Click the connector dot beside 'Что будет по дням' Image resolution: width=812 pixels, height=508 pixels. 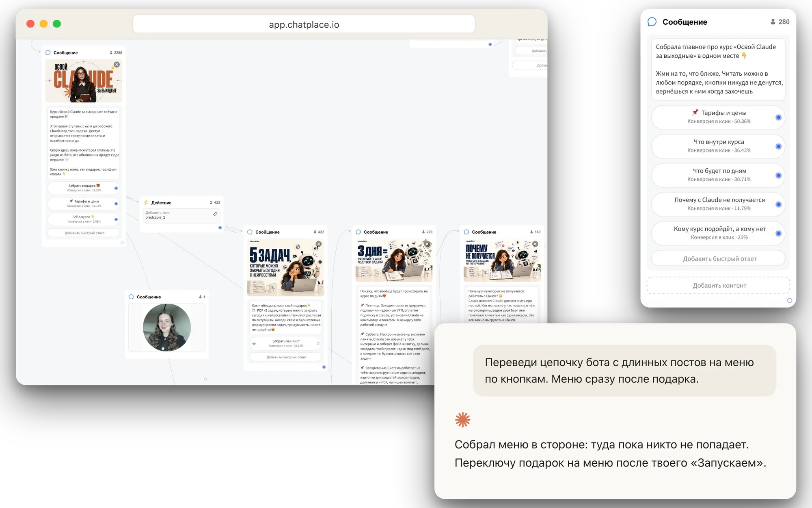tap(778, 176)
